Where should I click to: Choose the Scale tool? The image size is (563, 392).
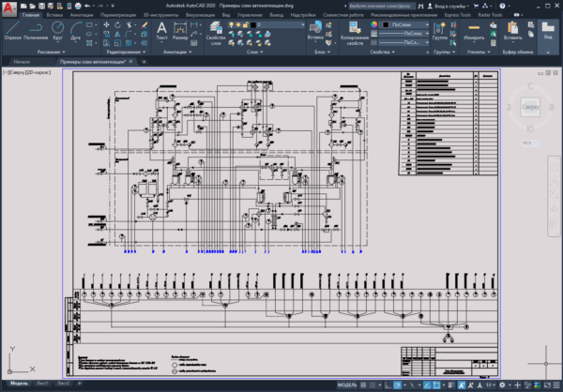coord(118,43)
